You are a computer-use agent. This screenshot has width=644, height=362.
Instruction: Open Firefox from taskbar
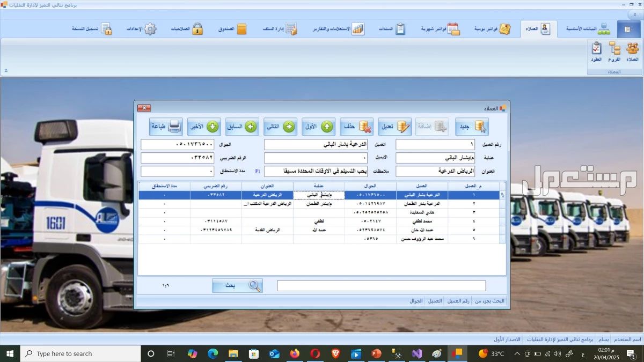click(x=295, y=353)
